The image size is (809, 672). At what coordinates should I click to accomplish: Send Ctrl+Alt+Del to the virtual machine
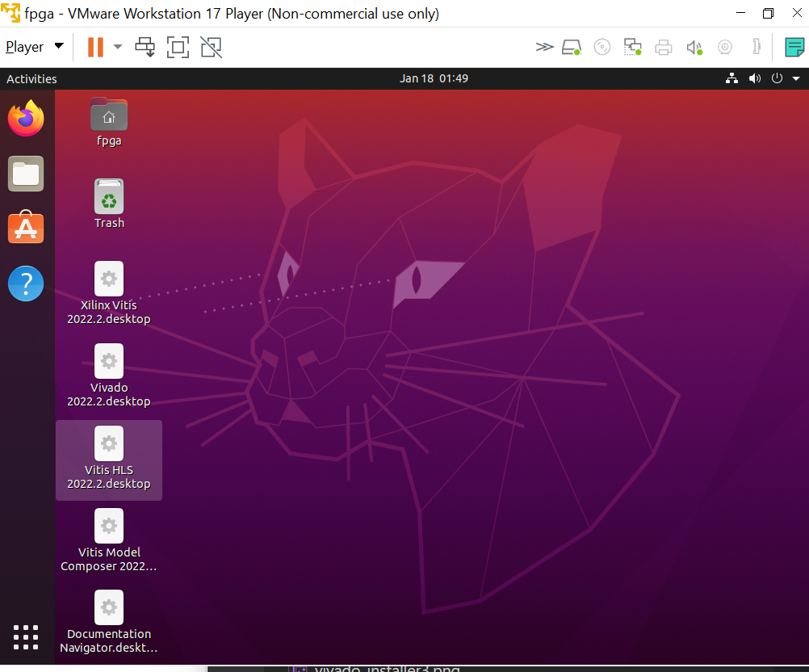(x=145, y=47)
